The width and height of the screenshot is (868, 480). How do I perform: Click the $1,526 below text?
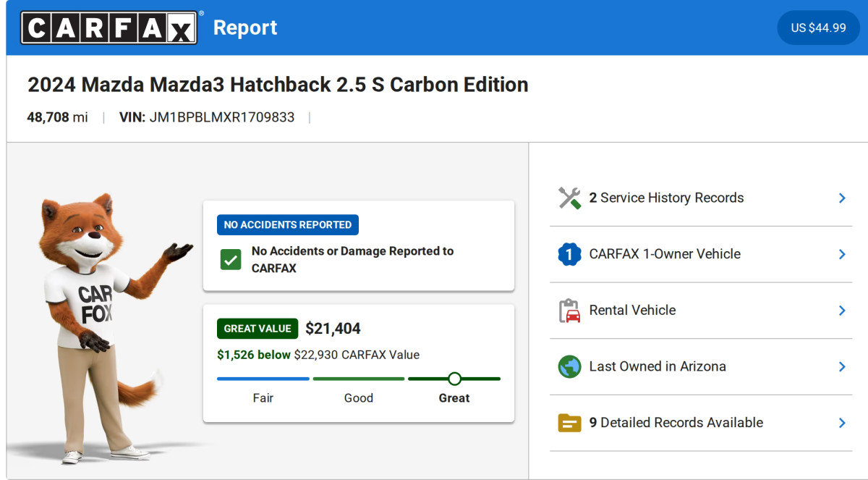coord(254,355)
